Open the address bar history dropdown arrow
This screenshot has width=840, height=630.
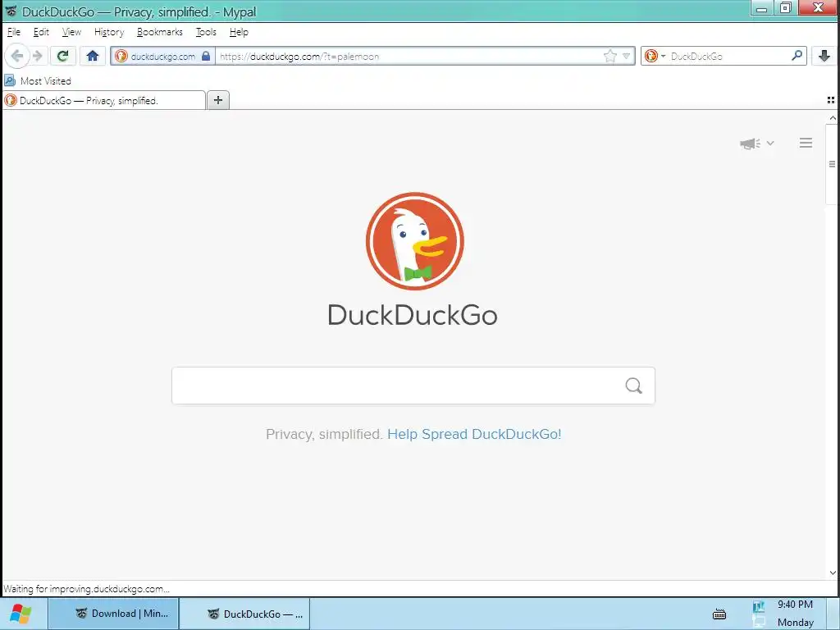click(x=626, y=56)
